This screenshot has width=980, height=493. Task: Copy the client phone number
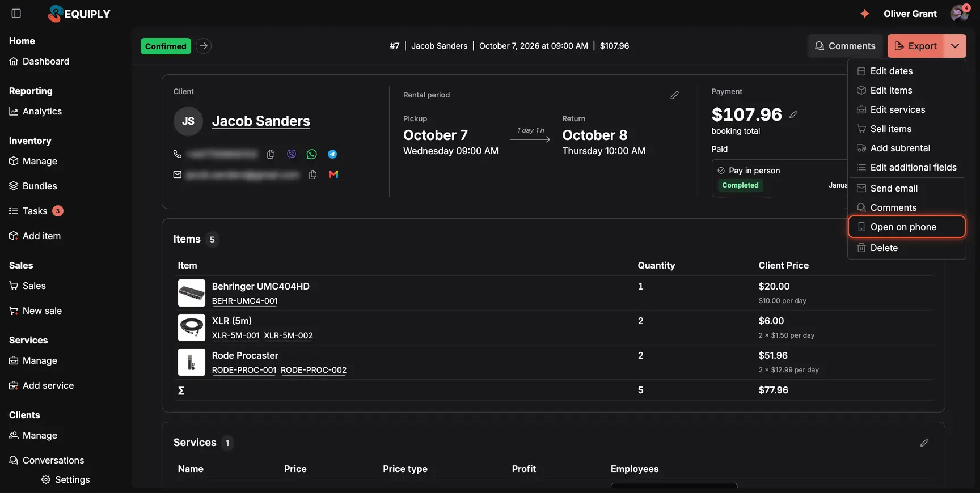click(x=271, y=154)
